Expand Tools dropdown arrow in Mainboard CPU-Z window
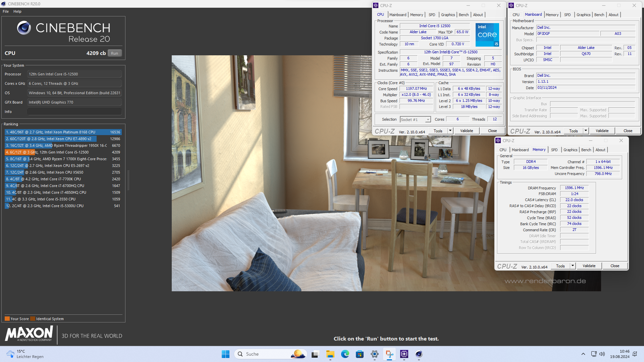The width and height of the screenshot is (644, 362). [x=586, y=131]
